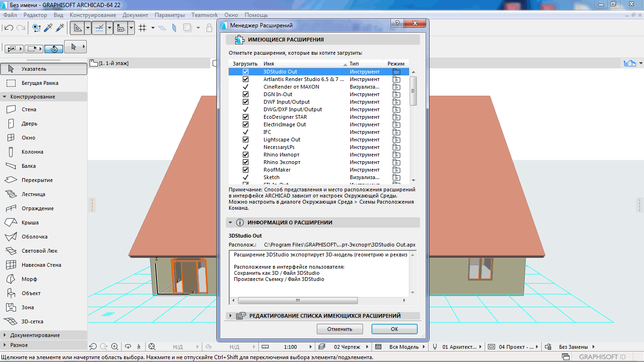Uncheck the 3DStudio Out extension
644x362 pixels.
(245, 72)
